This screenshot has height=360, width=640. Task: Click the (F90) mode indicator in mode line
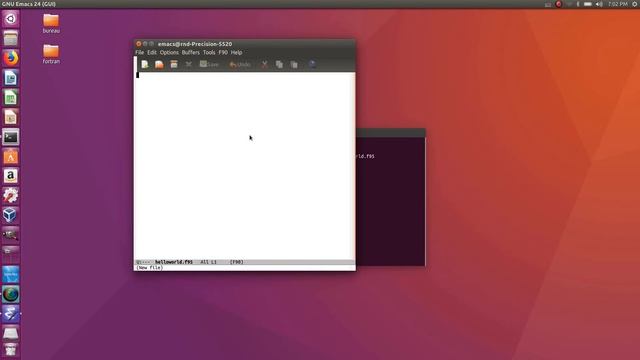click(x=237, y=262)
